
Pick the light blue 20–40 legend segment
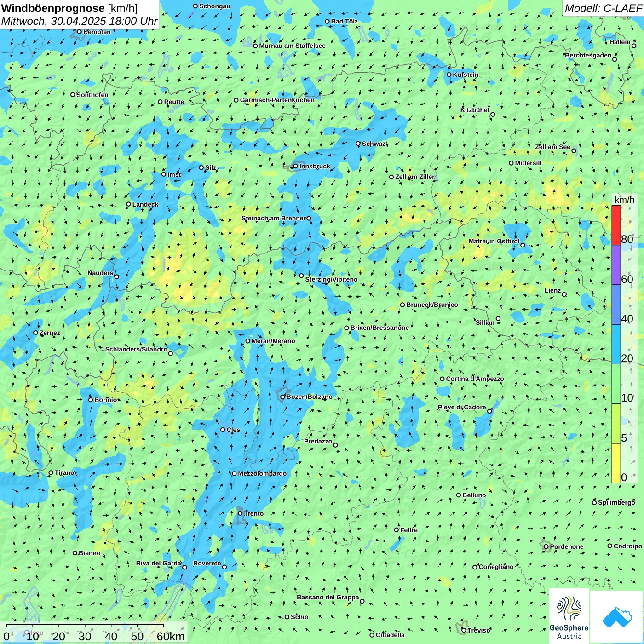click(x=616, y=345)
